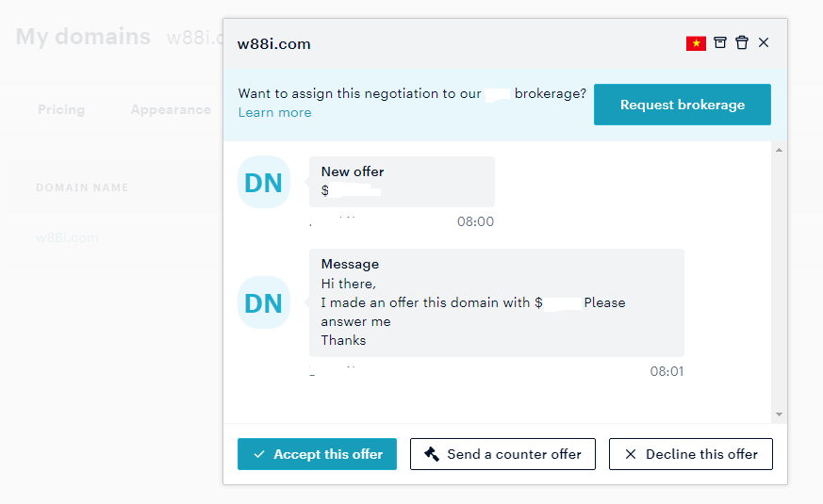The width and height of the screenshot is (823, 504).
Task: Switch to the Pricing tab
Action: coord(61,109)
